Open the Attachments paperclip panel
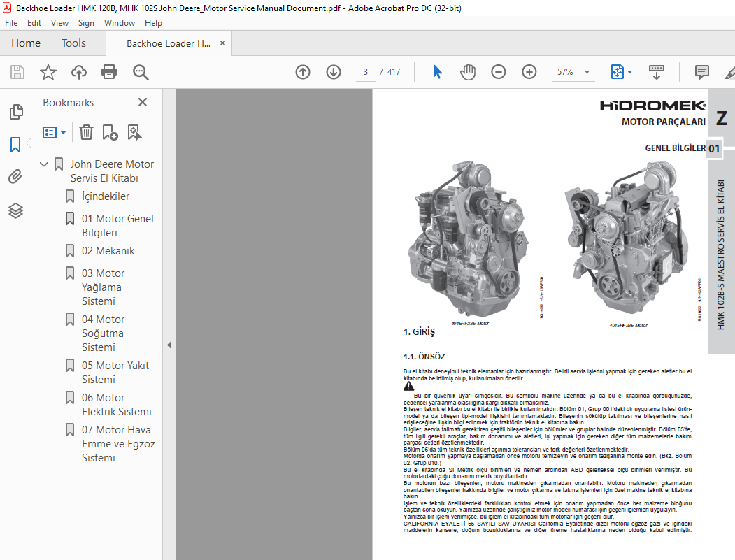This screenshot has height=560, width=735. click(15, 177)
